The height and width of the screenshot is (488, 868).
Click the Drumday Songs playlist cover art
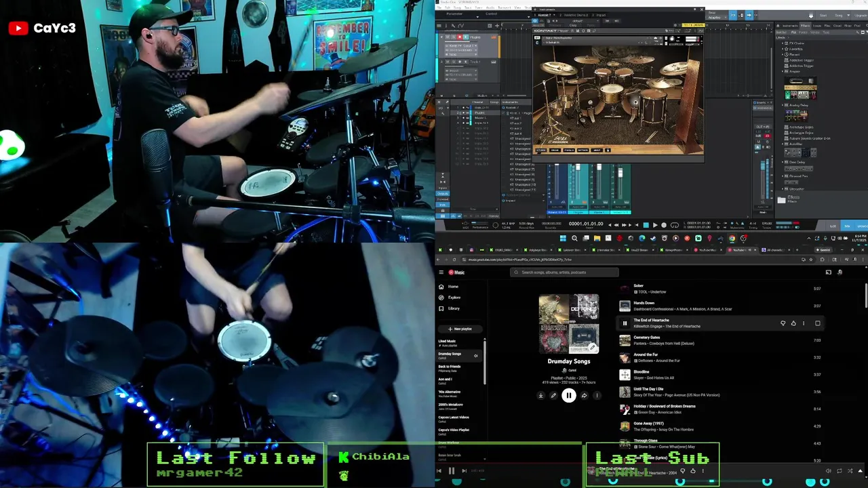point(569,323)
